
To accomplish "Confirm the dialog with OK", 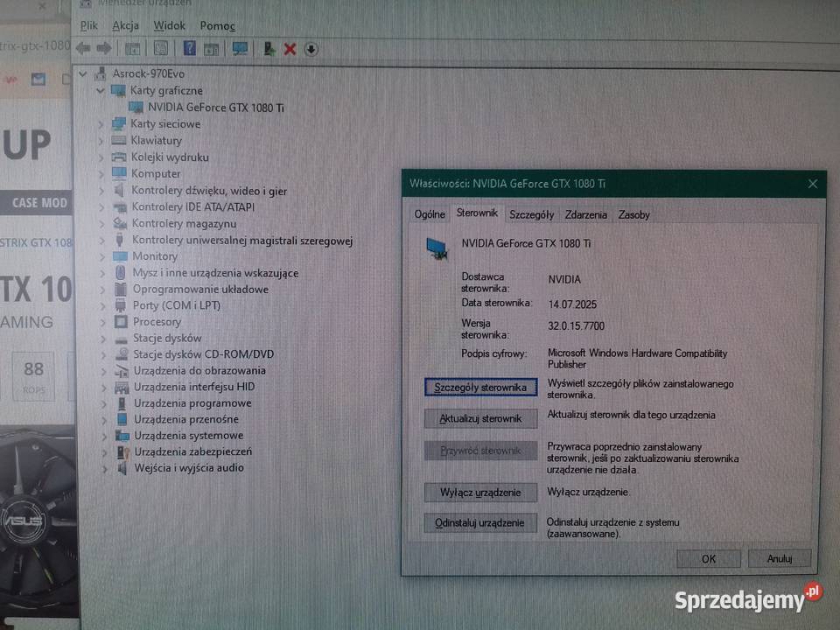I will pos(709,559).
